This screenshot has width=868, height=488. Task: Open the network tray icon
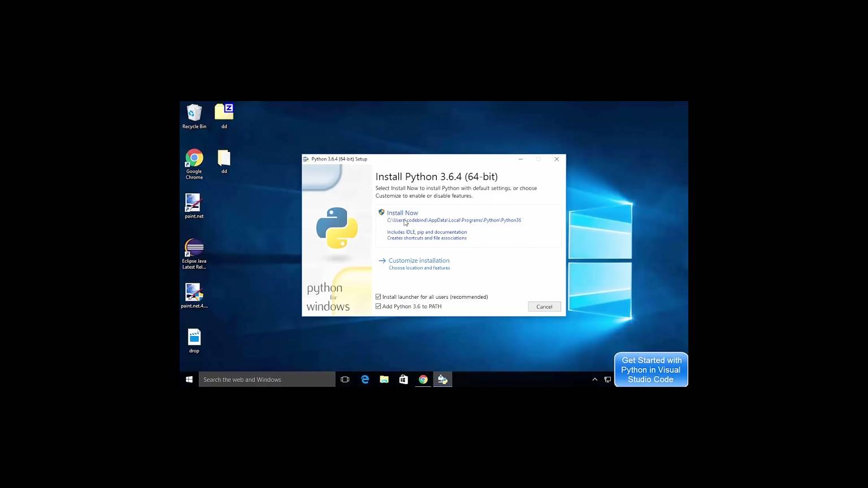coord(607,380)
